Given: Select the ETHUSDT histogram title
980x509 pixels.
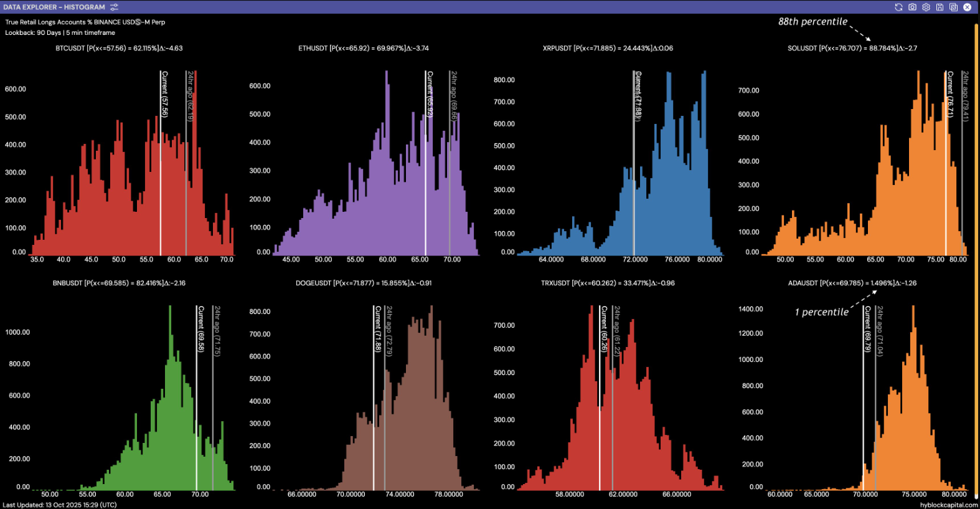Looking at the screenshot, I should click(x=364, y=48).
